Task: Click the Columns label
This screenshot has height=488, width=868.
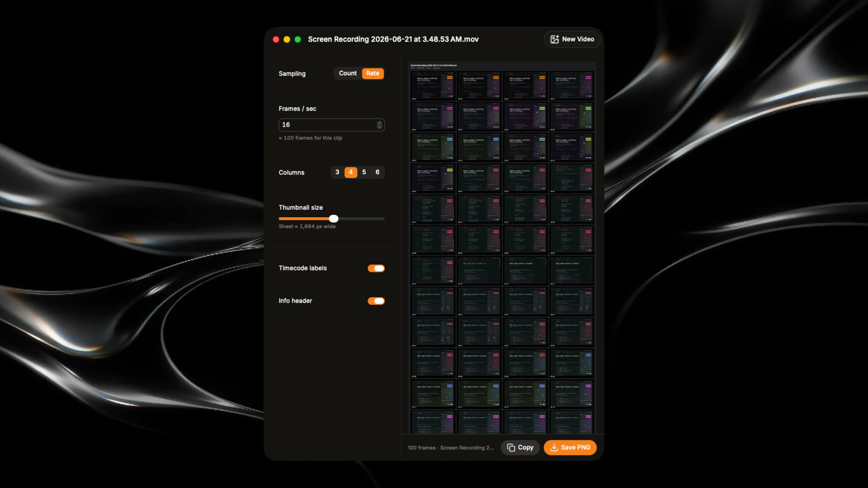Action: tap(291, 172)
